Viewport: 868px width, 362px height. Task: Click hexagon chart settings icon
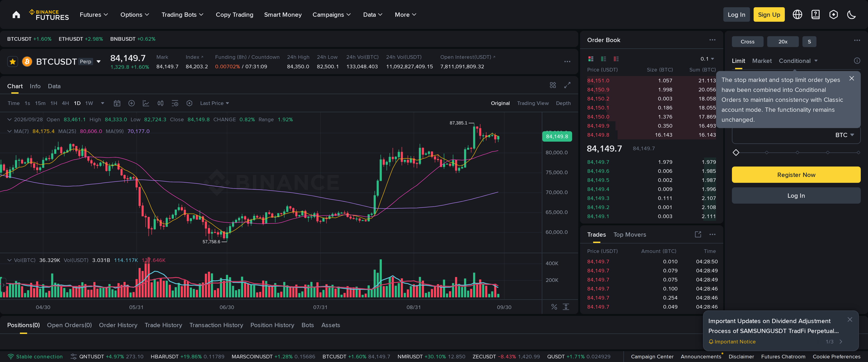(189, 103)
